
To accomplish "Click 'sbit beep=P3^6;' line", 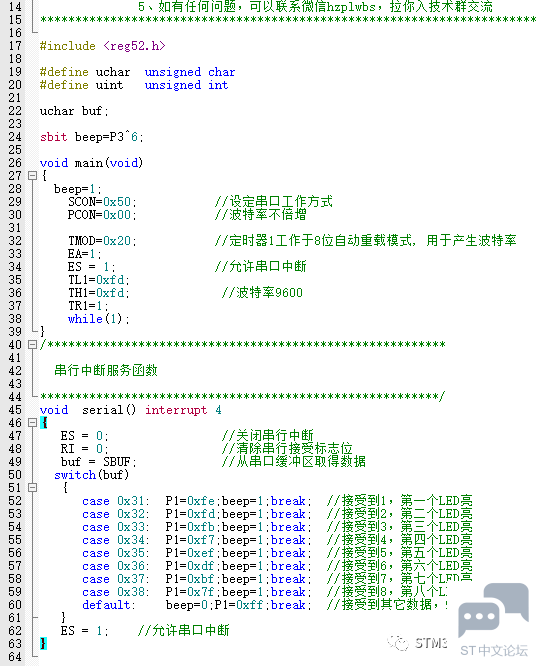I will click(91, 137).
